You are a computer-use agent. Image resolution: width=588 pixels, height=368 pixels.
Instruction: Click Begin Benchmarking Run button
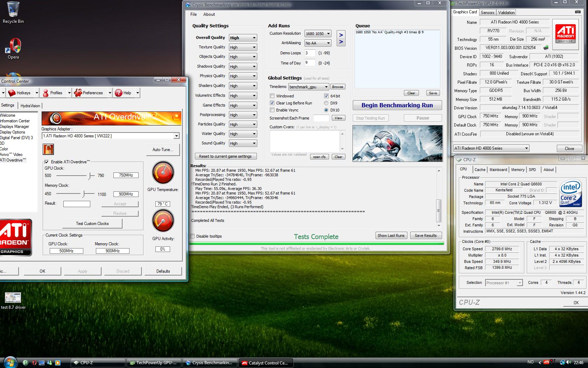pos(397,105)
